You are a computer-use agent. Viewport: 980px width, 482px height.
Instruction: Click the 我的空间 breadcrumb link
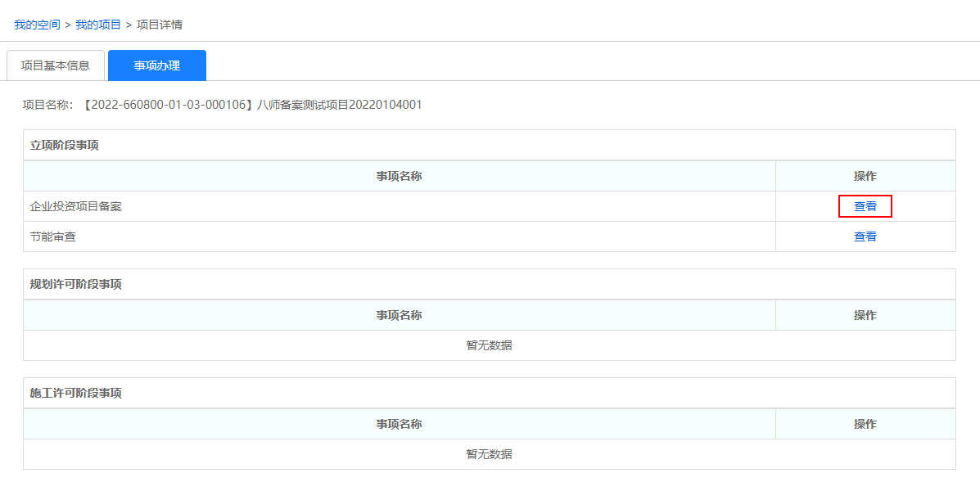[37, 25]
